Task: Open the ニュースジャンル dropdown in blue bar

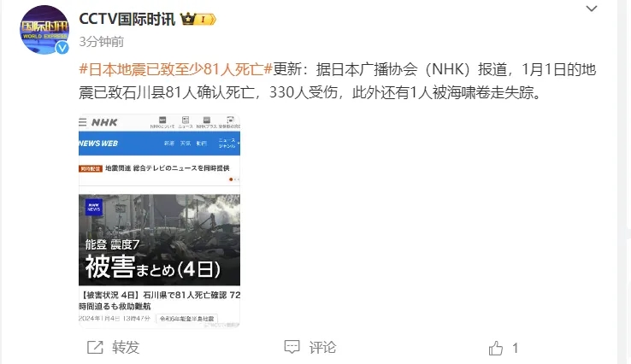Action: click(228, 144)
